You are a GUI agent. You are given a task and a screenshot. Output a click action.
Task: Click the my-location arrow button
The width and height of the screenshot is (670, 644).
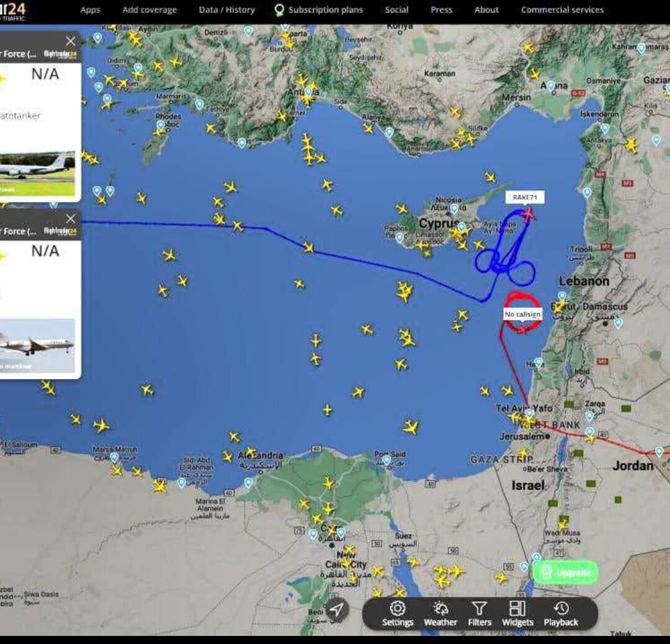coord(336,610)
